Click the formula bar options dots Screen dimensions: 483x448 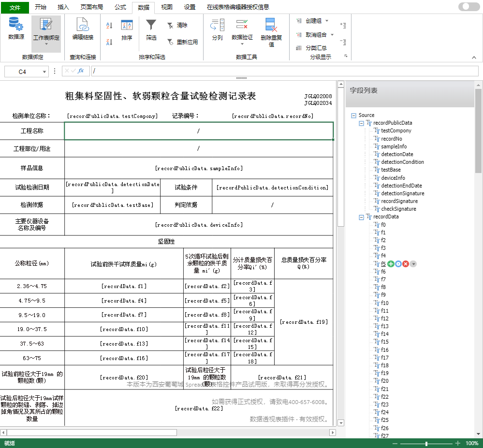[x=55, y=71]
